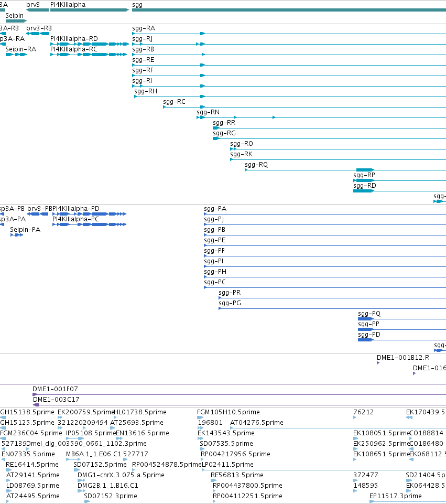Screen dimensions: 446x504
Task: Select the sgg-RJ transcript label
Action: [x=142, y=39]
